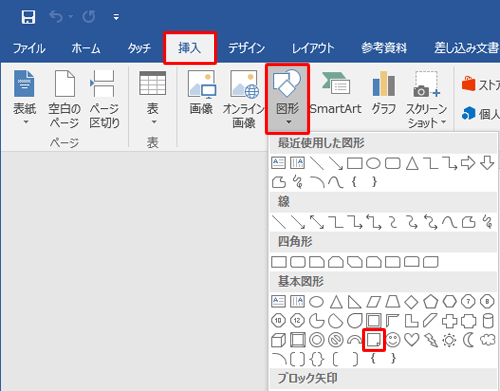Select the lightning bolt shape
The height and width of the screenshot is (391, 500).
click(x=431, y=340)
